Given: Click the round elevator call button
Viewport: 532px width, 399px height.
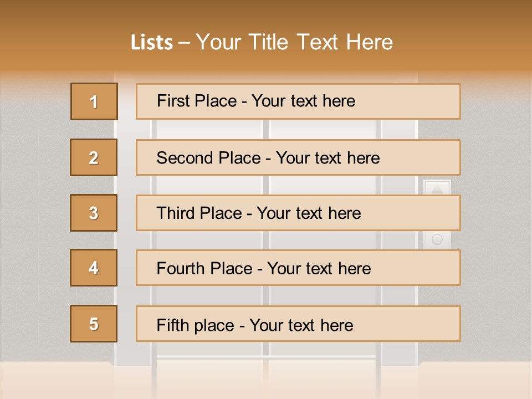Looking at the screenshot, I should point(437,239).
